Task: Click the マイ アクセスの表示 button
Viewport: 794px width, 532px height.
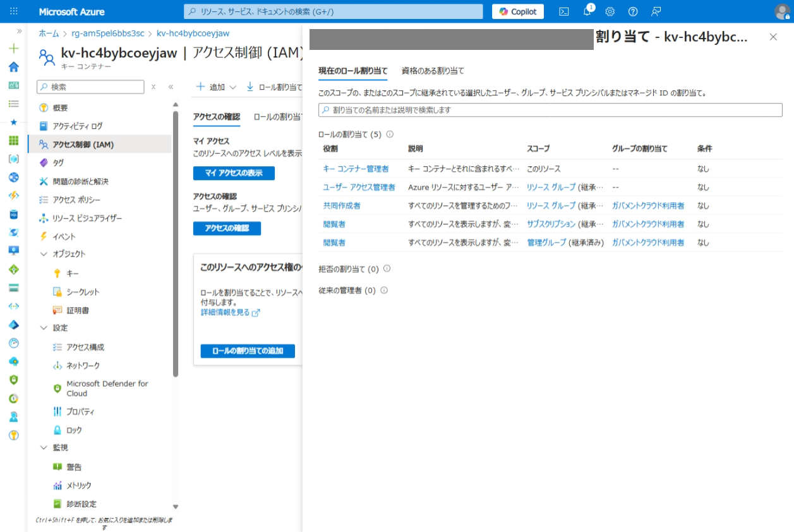Action: pyautogui.click(x=234, y=173)
